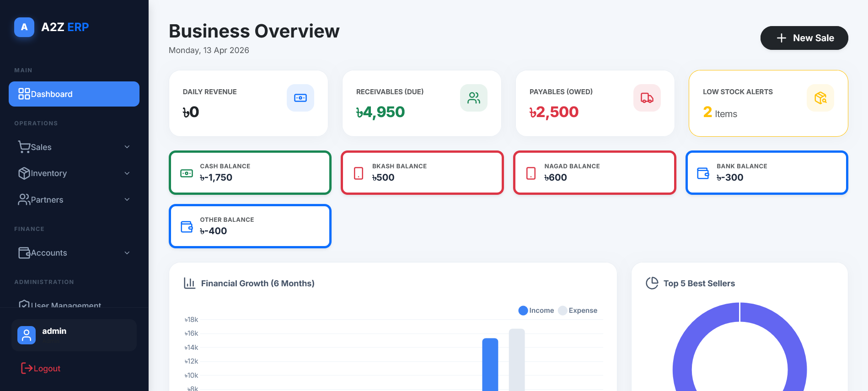The height and width of the screenshot is (391, 868).
Task: Toggle the Expense legend swatch
Action: click(563, 311)
